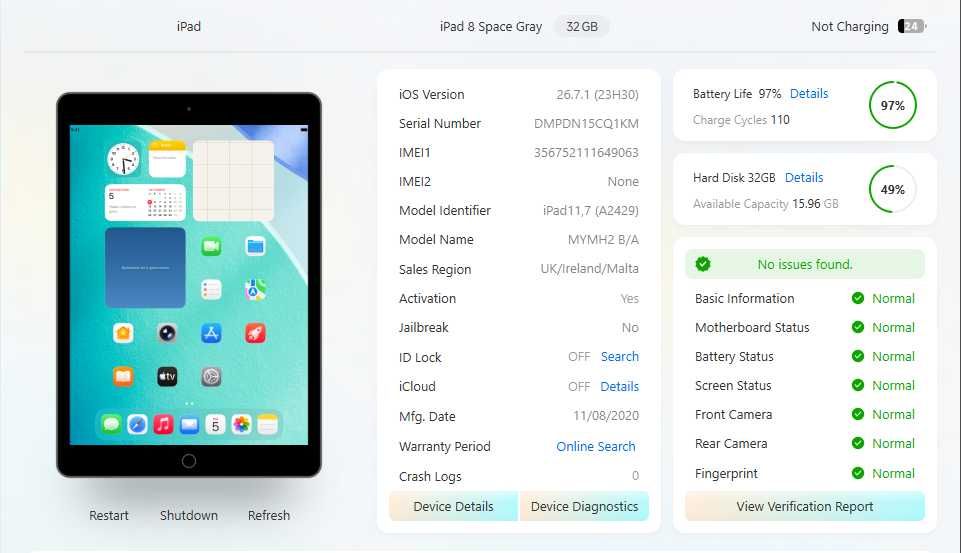961x553 pixels.
Task: Click the Not Charging status text
Action: [x=850, y=27]
